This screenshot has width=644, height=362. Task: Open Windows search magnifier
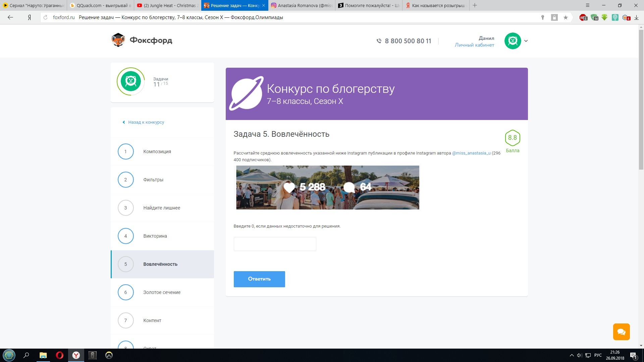click(x=26, y=355)
